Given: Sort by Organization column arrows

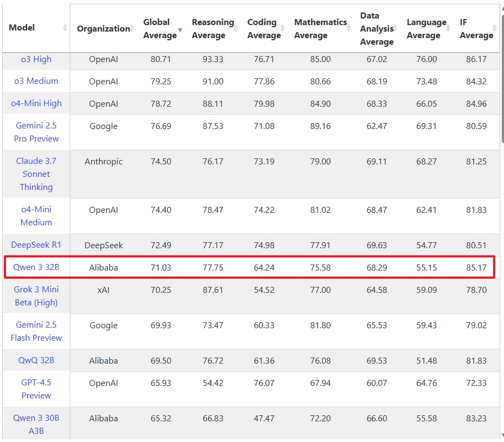Looking at the screenshot, I should [132, 28].
